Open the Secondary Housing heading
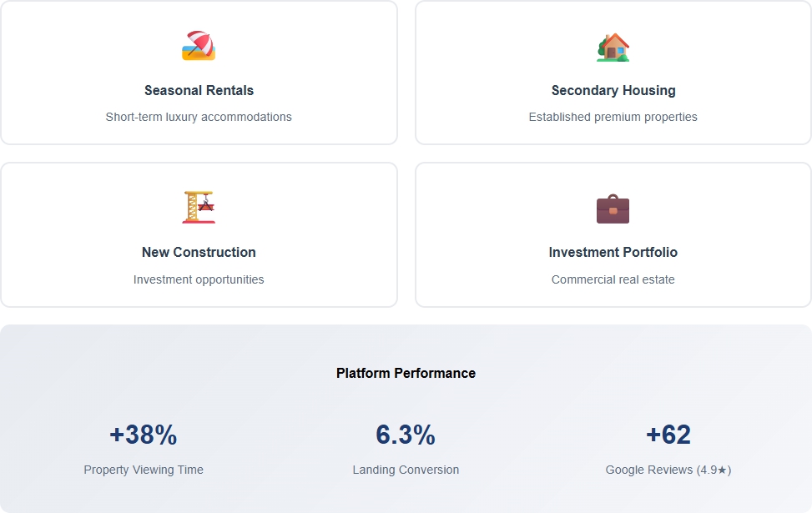This screenshot has height=513, width=812. 613,91
